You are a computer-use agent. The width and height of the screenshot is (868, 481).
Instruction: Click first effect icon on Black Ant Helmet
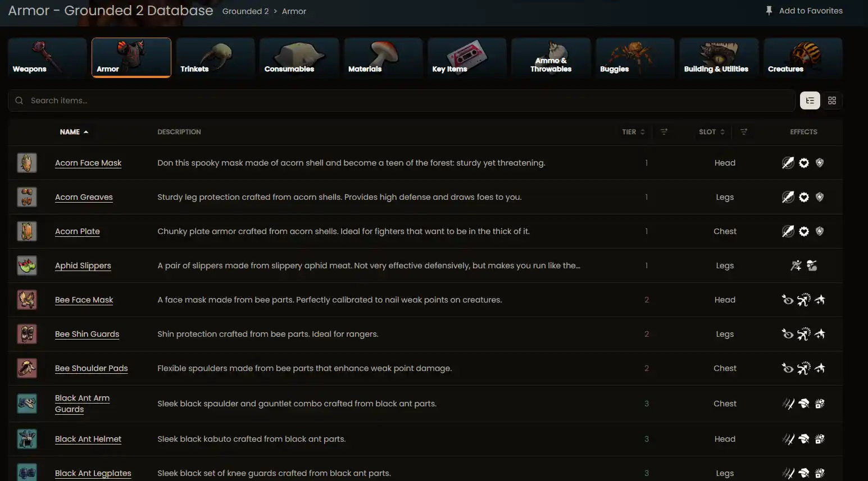pyautogui.click(x=788, y=439)
